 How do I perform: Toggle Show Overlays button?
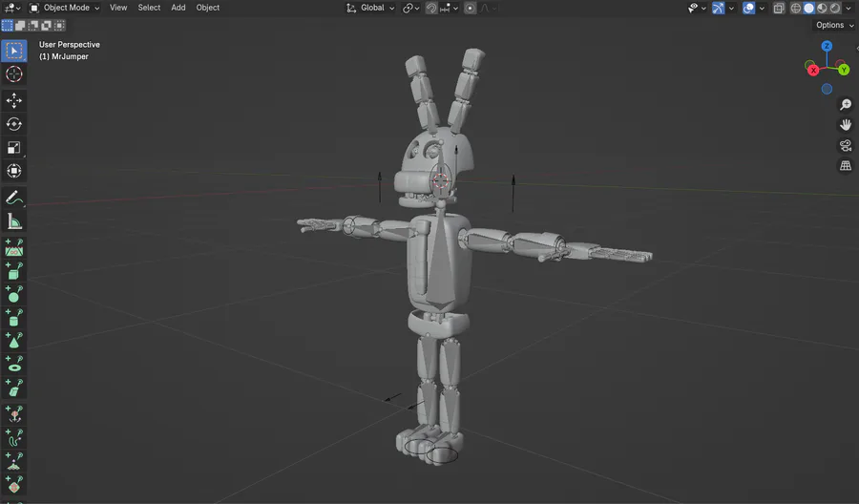[x=748, y=8]
